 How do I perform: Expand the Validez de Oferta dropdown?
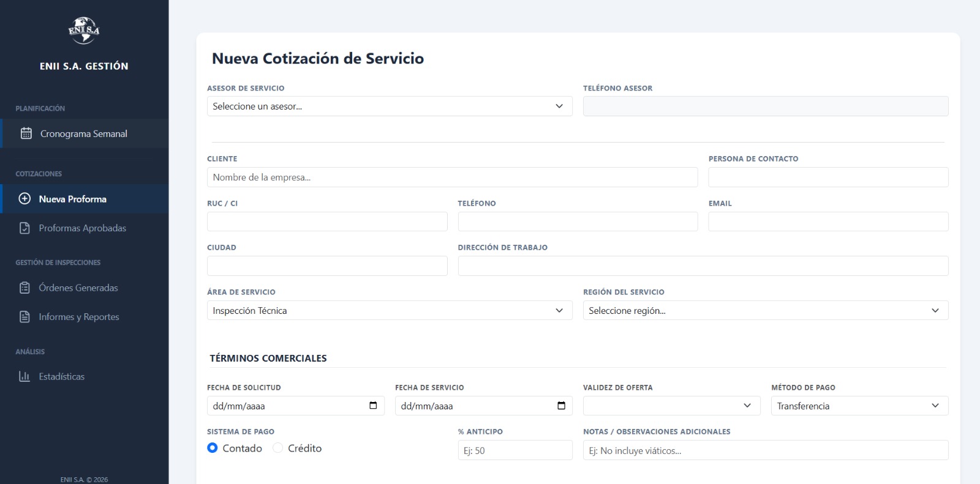(x=672, y=406)
